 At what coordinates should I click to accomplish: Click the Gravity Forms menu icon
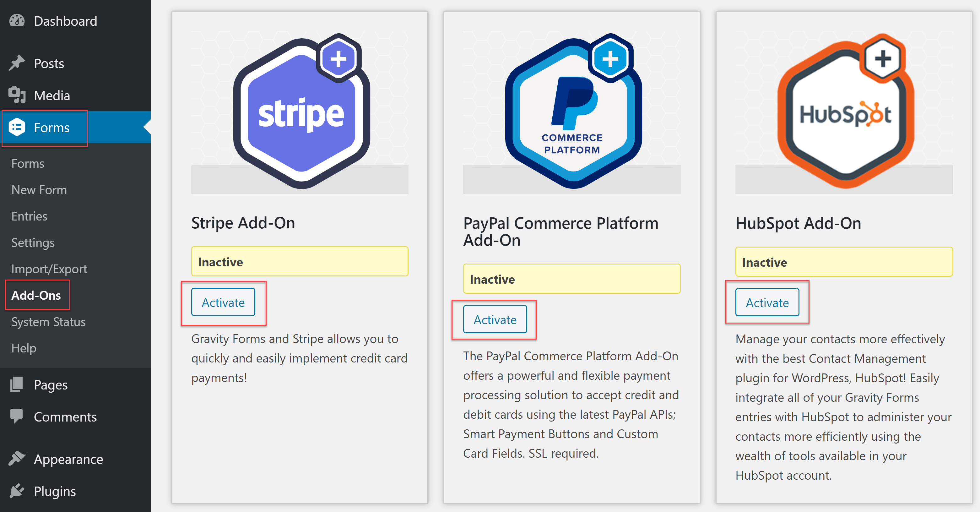click(x=17, y=127)
